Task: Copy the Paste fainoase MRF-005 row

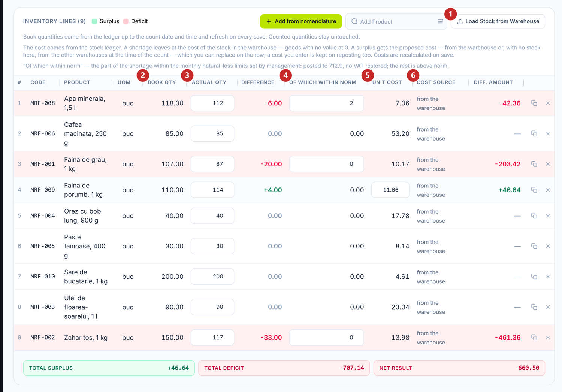Action: point(534,246)
